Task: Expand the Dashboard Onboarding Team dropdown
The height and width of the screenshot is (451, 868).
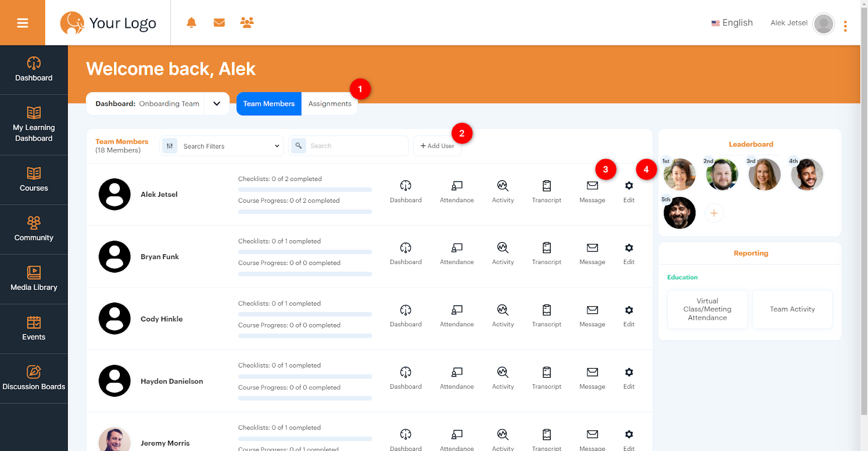Action: click(x=216, y=104)
